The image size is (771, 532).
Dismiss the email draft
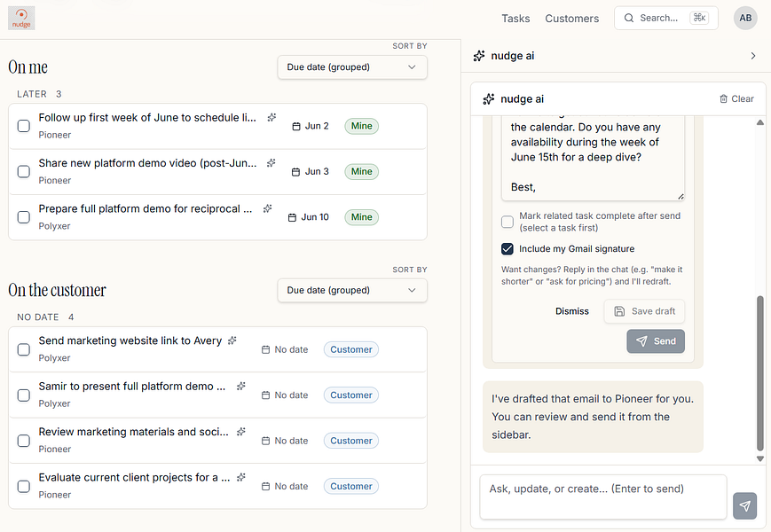[572, 311]
